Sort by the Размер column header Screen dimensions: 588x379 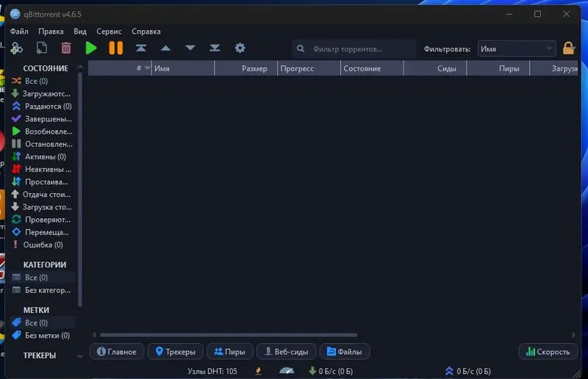[246, 68]
